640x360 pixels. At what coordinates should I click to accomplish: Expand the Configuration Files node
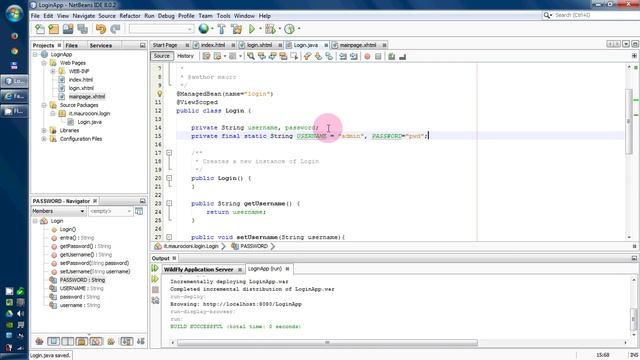[x=44, y=139]
